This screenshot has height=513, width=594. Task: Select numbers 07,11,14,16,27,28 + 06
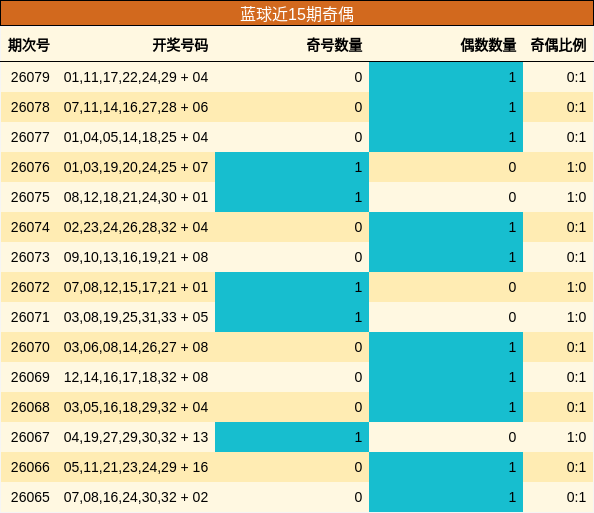pos(136,107)
